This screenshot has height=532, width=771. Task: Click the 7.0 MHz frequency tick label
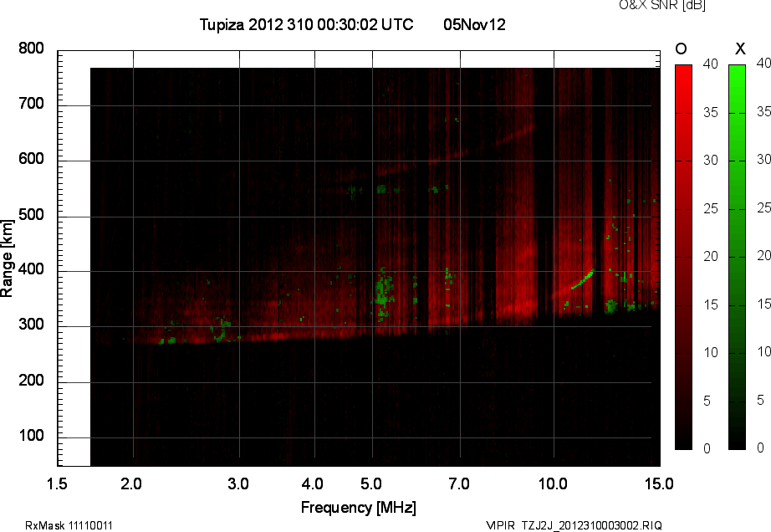[x=459, y=483]
